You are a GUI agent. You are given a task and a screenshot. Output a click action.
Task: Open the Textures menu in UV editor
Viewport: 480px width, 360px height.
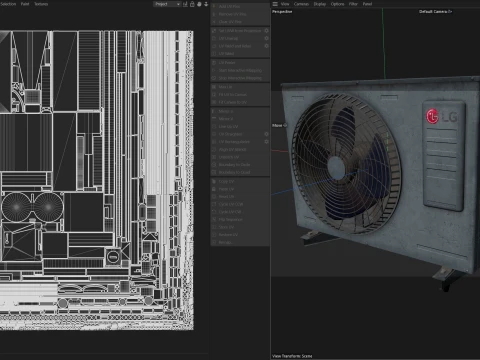(41, 4)
